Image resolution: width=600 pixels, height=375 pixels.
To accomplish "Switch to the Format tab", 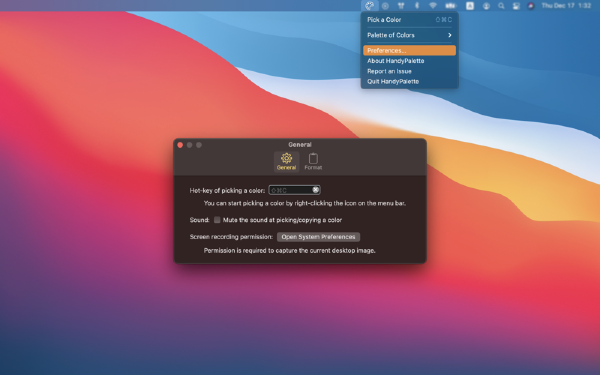I will [313, 161].
